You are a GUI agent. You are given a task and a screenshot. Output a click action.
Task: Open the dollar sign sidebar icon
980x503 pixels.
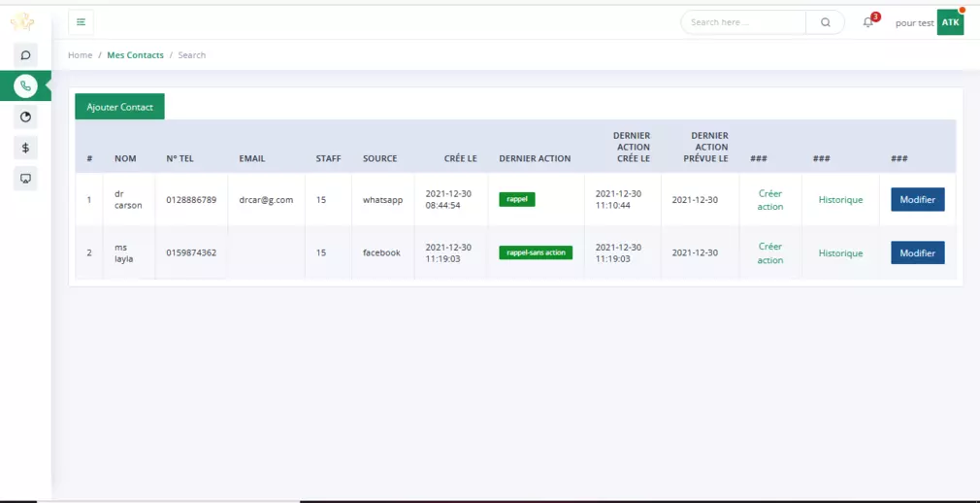(x=25, y=148)
